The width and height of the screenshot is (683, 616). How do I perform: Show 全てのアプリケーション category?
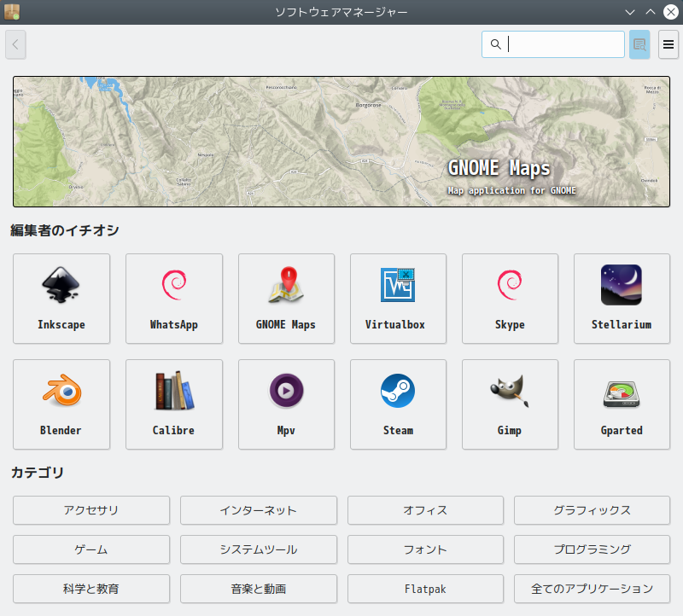pos(592,589)
